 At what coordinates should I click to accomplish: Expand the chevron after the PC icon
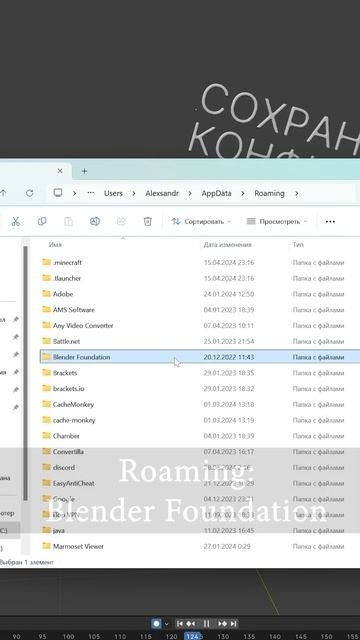tap(74, 193)
